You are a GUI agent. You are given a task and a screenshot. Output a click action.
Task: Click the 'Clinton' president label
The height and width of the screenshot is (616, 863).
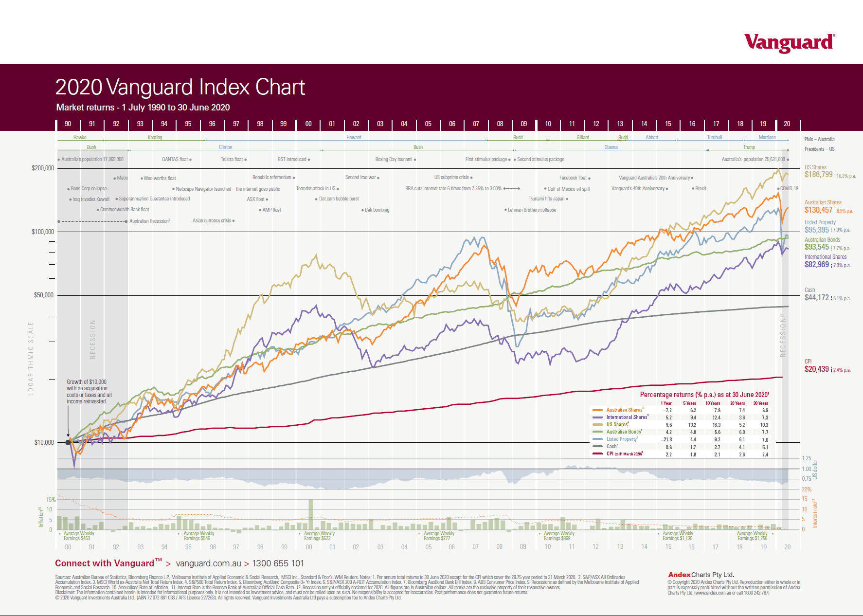click(225, 147)
